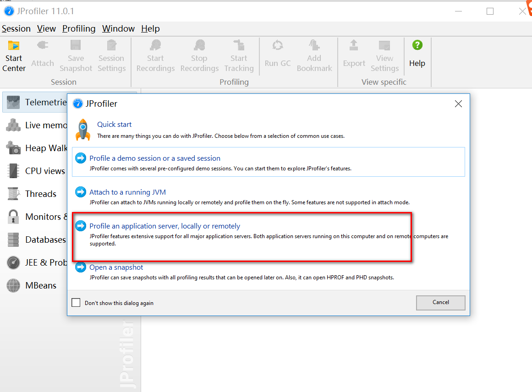
Task: Open the Window menu
Action: click(x=118, y=28)
